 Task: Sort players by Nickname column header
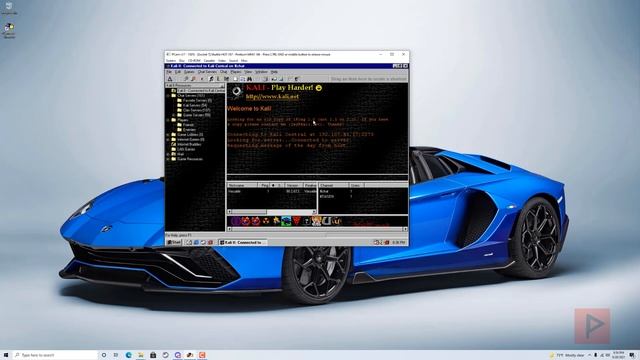[x=242, y=185]
